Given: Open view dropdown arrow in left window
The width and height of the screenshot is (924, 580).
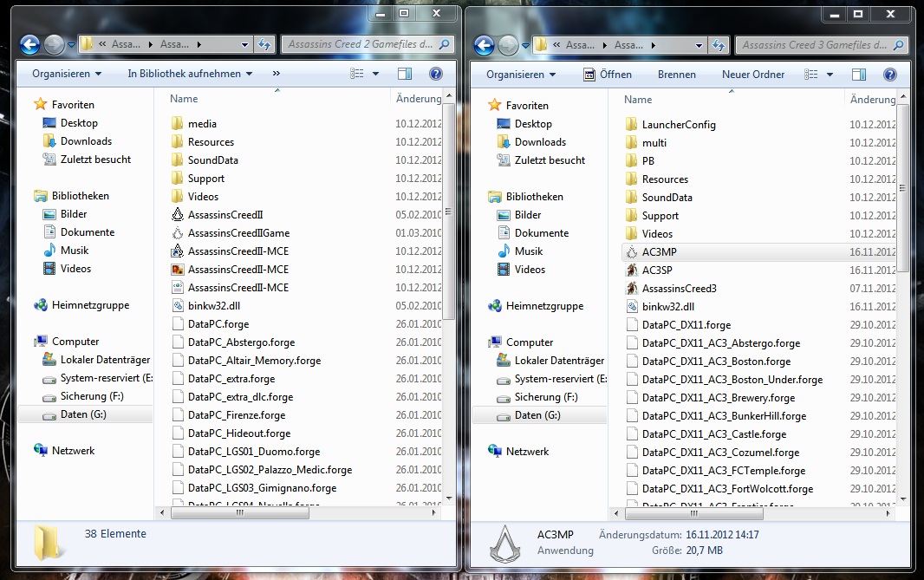Looking at the screenshot, I should pos(375,74).
